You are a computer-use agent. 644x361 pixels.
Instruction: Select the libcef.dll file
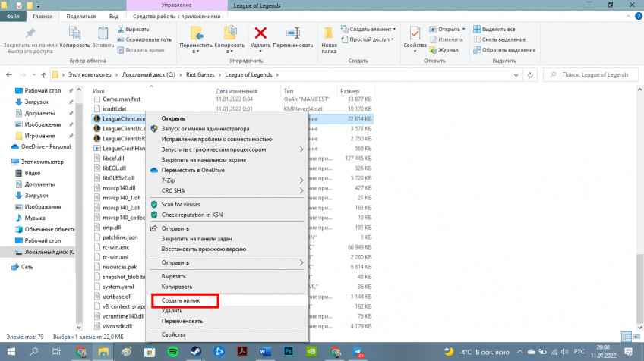[x=113, y=158]
